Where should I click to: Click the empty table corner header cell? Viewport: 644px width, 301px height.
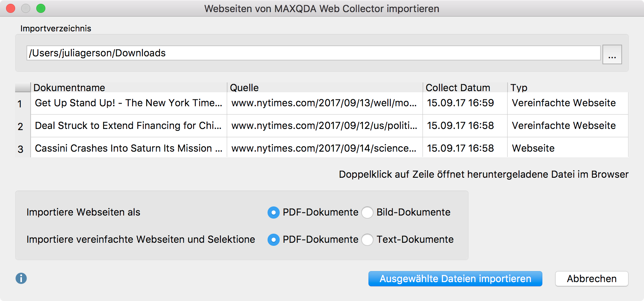(22, 87)
